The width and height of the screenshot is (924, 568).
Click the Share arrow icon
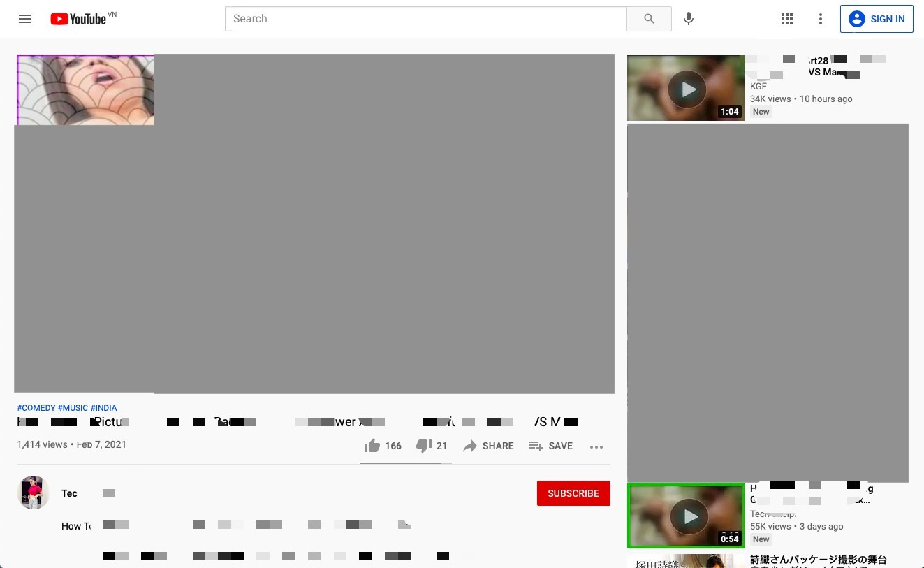pos(470,446)
